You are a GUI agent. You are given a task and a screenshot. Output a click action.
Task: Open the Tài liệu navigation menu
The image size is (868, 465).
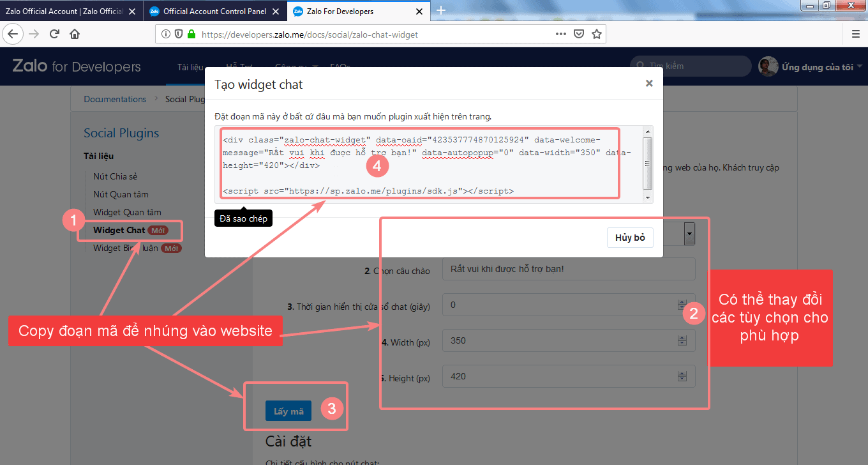190,66
